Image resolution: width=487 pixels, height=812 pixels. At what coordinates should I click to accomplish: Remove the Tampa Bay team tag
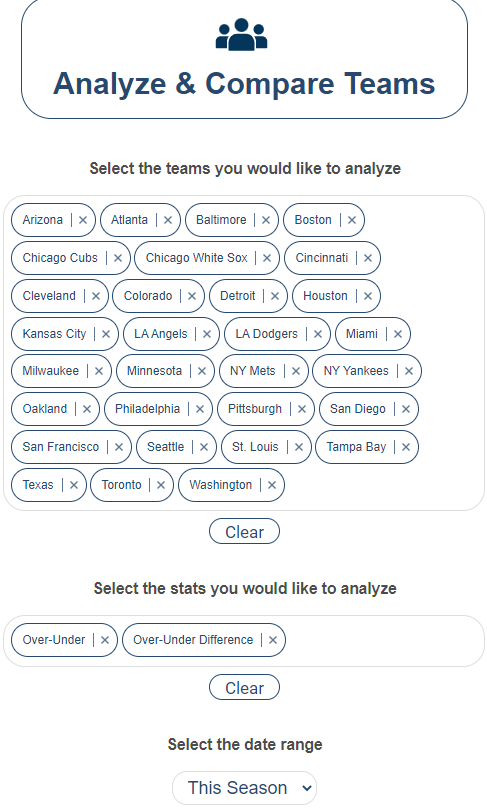[406, 447]
